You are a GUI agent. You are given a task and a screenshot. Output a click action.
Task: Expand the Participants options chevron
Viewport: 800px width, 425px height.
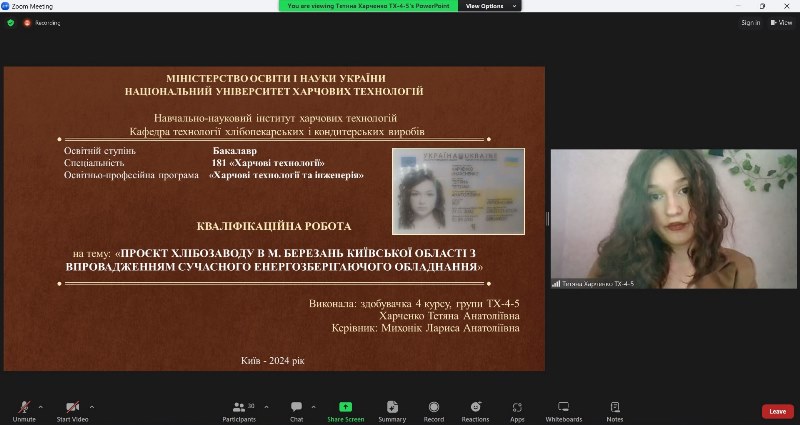(x=266, y=407)
